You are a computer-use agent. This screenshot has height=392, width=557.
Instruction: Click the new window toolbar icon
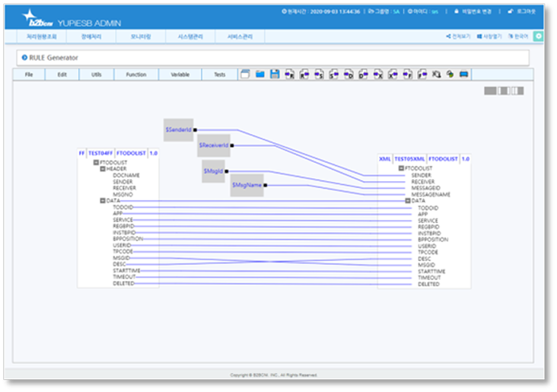click(x=245, y=75)
